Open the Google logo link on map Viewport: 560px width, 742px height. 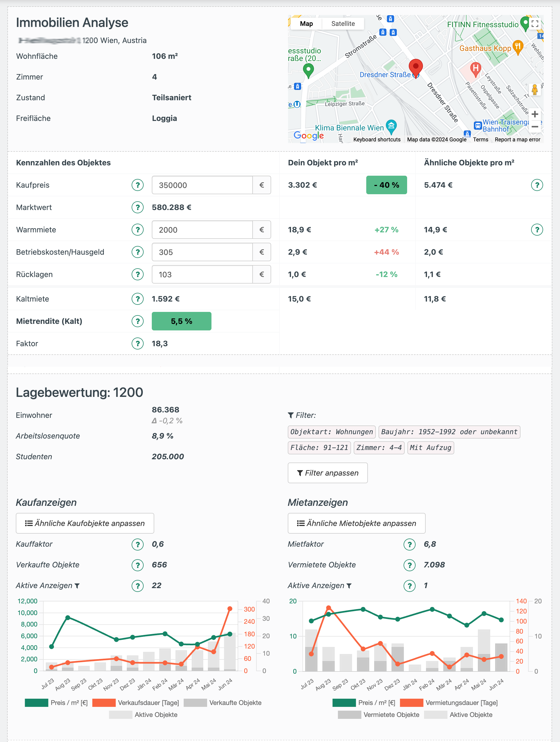point(309,136)
